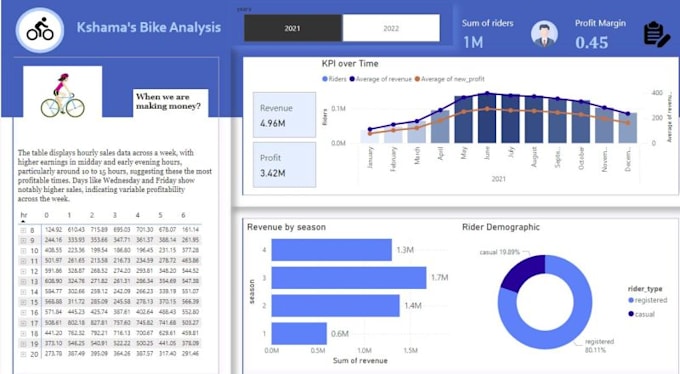This screenshot has width=680, height=374.
Task: Toggle the registered rider_type legend entry
Action: (647, 300)
